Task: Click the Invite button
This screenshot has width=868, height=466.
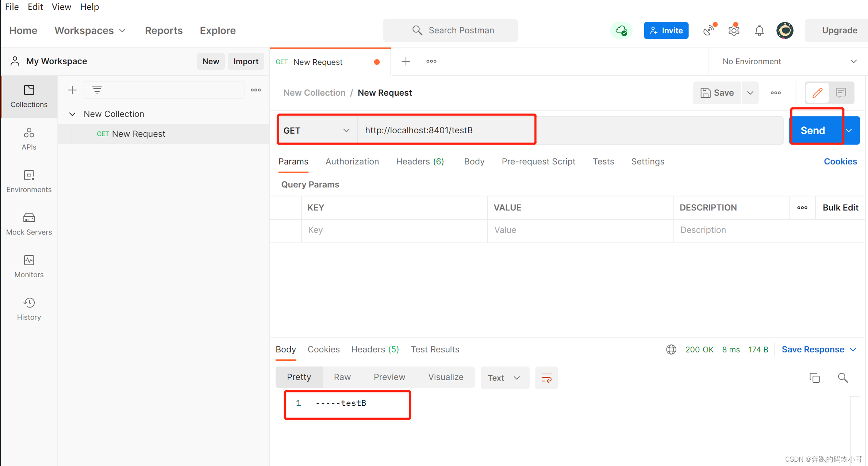Action: pos(665,30)
